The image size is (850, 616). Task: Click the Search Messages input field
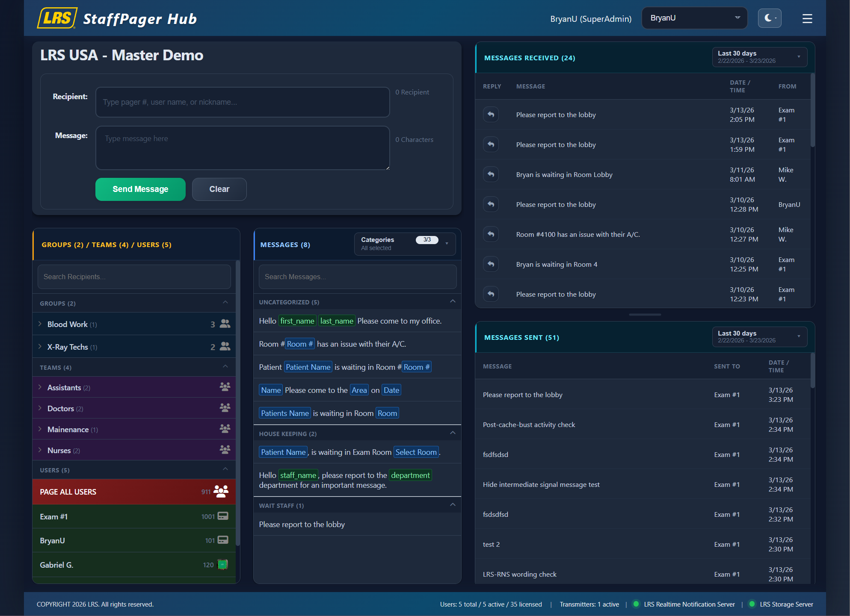click(x=357, y=277)
